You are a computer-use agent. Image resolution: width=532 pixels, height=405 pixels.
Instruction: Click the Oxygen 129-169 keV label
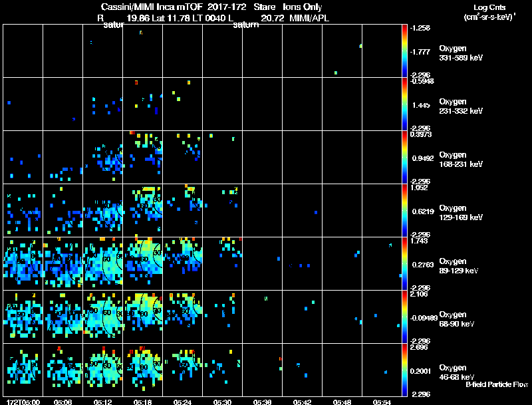pos(461,213)
